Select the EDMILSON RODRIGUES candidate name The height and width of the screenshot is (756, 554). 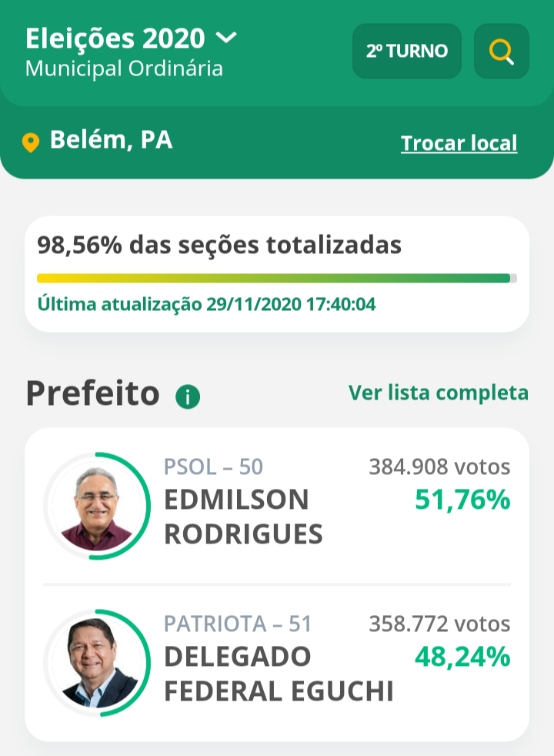[243, 517]
